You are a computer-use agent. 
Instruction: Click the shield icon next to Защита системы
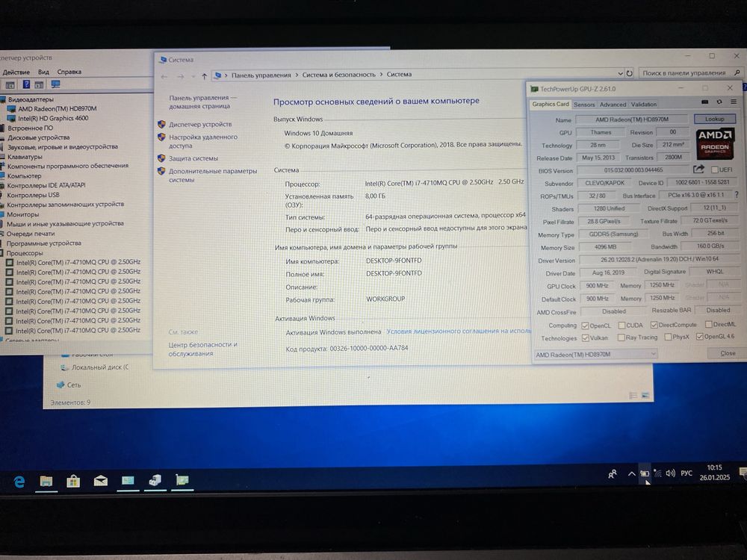pyautogui.click(x=161, y=158)
